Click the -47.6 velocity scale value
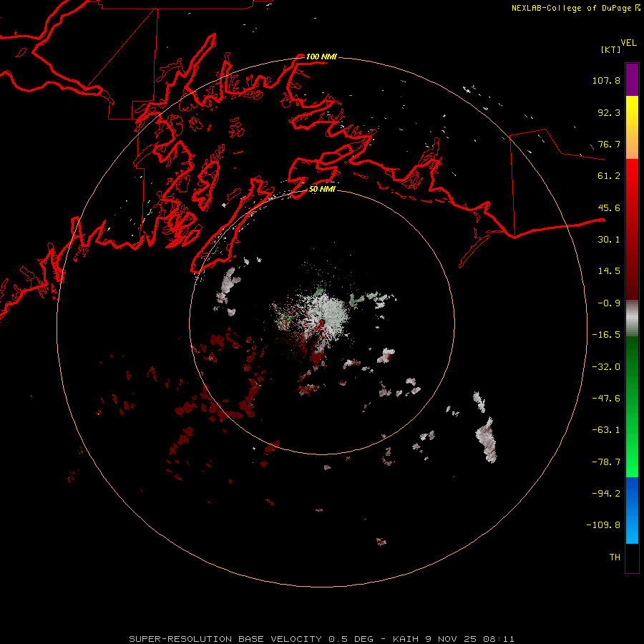Image resolution: width=644 pixels, height=644 pixels. [606, 399]
